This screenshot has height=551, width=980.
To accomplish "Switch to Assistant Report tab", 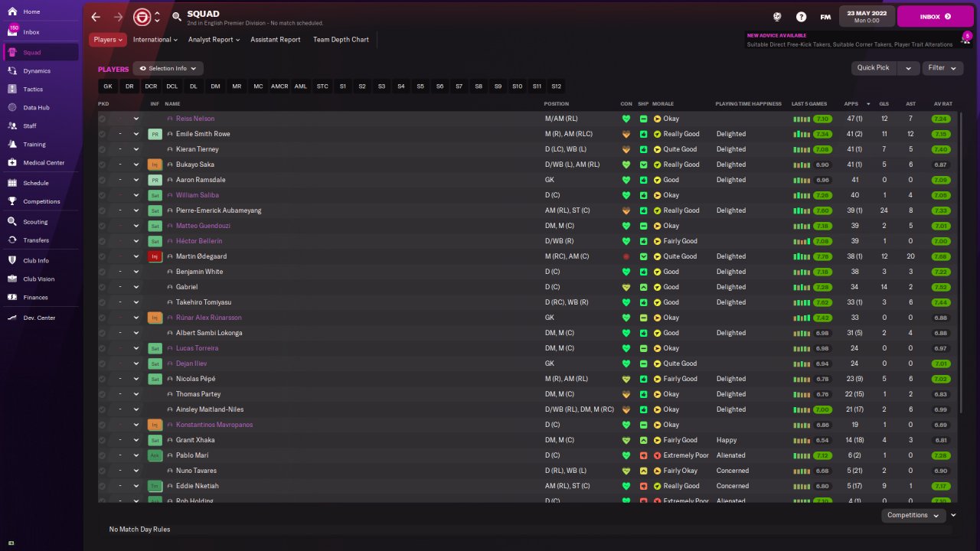I will 276,40.
